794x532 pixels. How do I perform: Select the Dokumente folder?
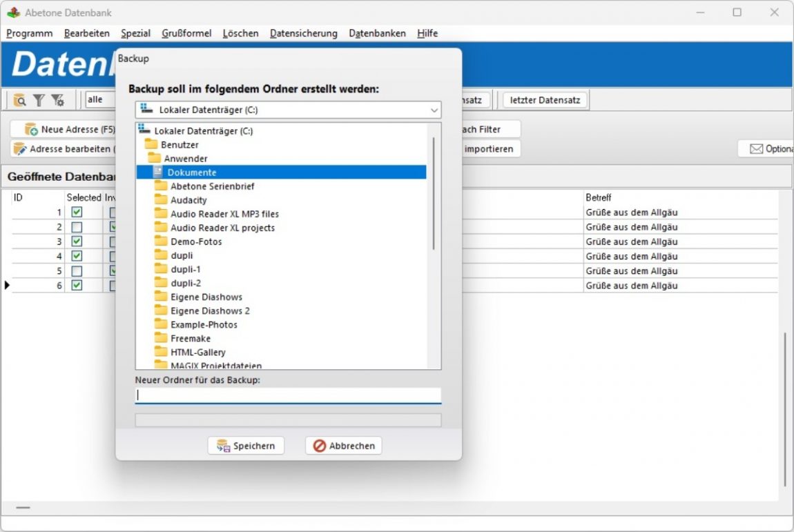[281, 173]
